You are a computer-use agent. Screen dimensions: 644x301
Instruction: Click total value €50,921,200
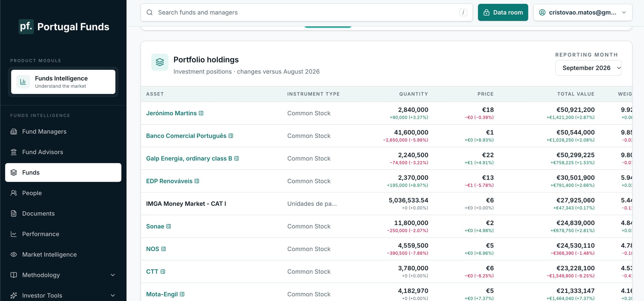pos(575,110)
